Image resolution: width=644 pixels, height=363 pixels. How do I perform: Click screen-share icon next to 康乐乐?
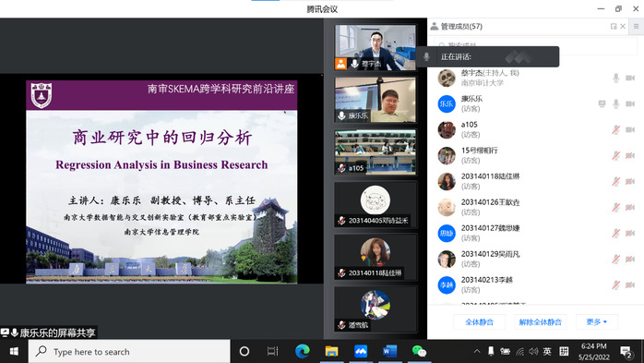pos(602,103)
